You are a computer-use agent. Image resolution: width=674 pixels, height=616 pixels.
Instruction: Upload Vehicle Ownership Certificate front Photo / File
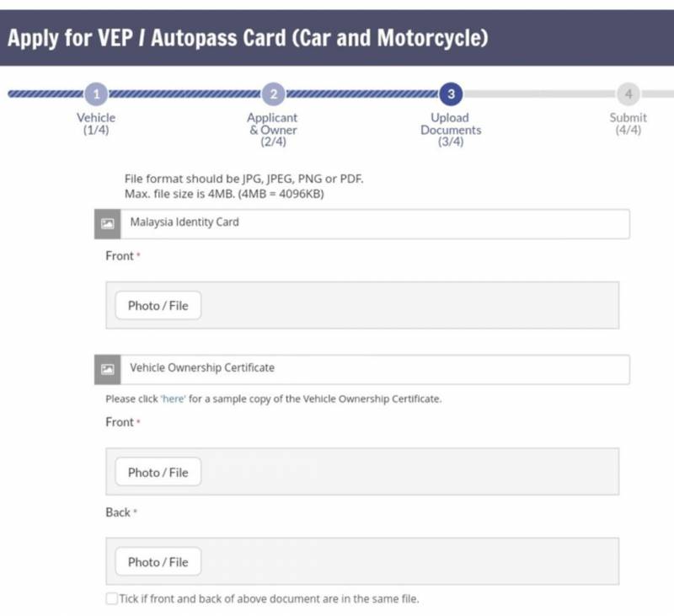pyautogui.click(x=158, y=473)
